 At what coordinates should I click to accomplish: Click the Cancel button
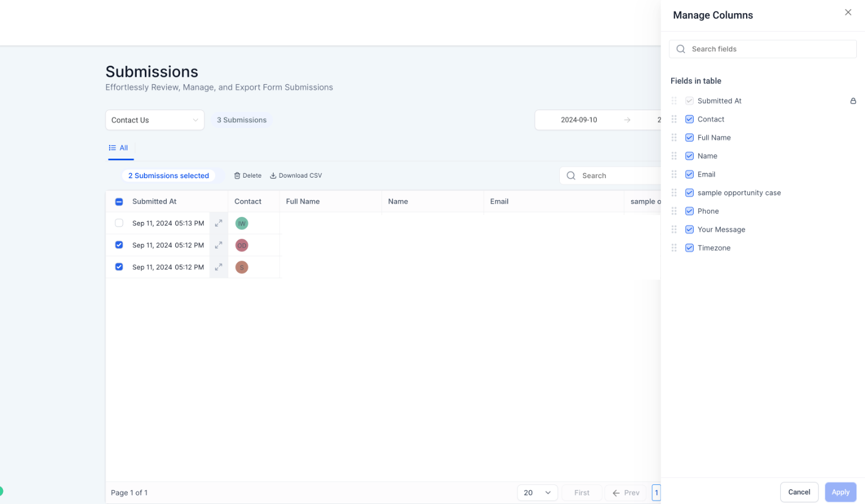(799, 492)
